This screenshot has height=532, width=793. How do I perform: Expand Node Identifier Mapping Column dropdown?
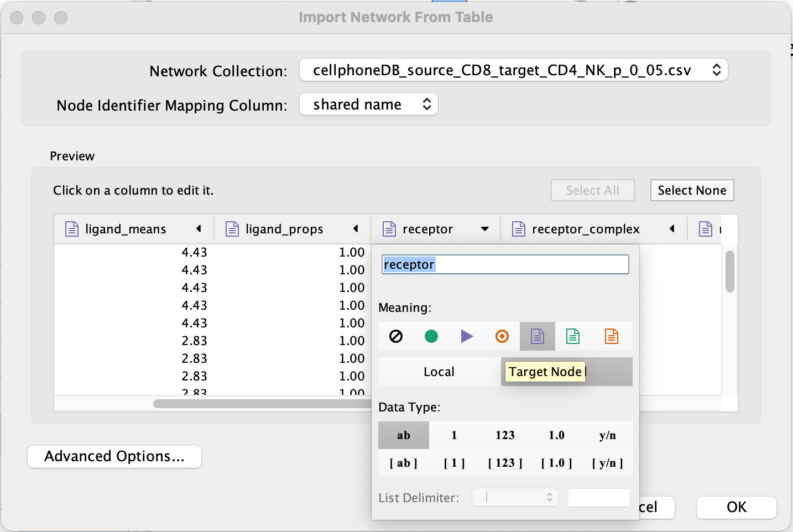click(368, 105)
